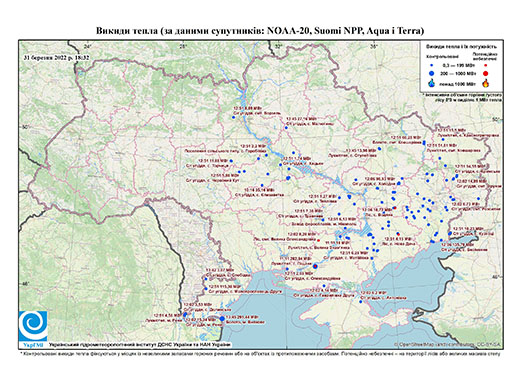Click the orange flame legend icon
Screen dimensions: 520x368
pyautogui.click(x=486, y=83)
